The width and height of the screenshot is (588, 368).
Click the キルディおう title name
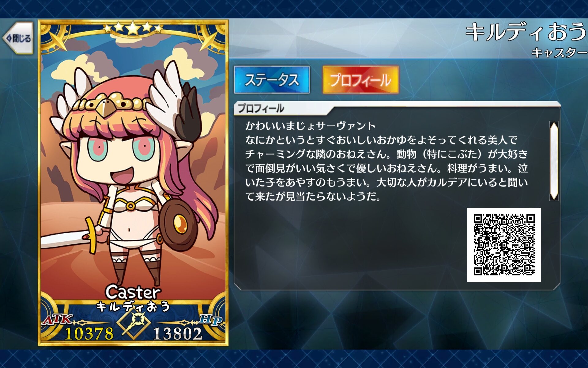click(526, 32)
